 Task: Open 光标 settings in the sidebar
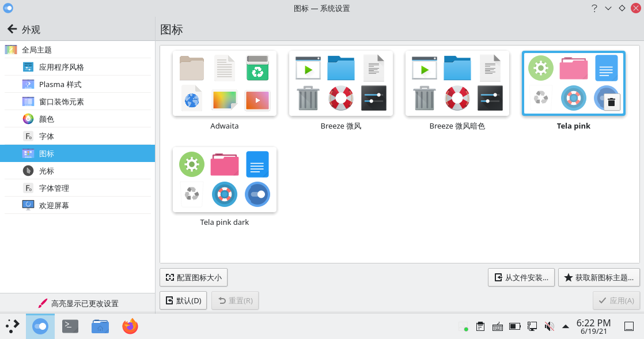click(47, 171)
